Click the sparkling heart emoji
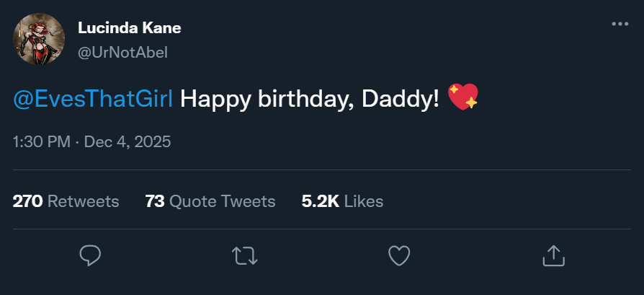Screen dimensions: 644x295 [x=462, y=97]
